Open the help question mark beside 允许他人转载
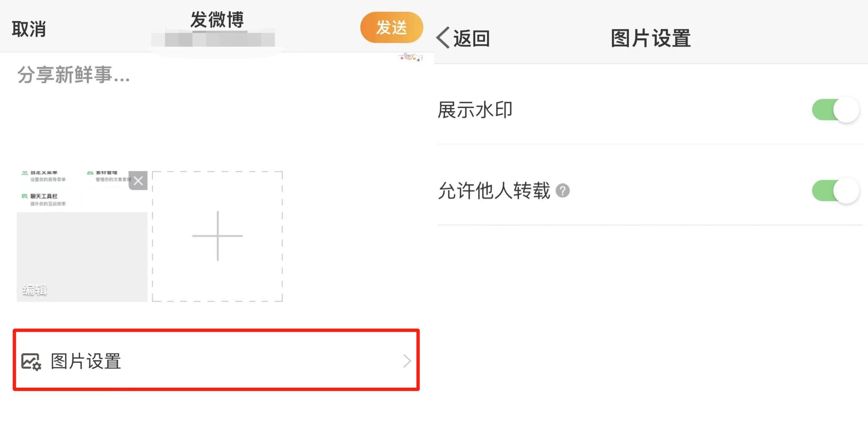The height and width of the screenshot is (434, 868). click(563, 191)
